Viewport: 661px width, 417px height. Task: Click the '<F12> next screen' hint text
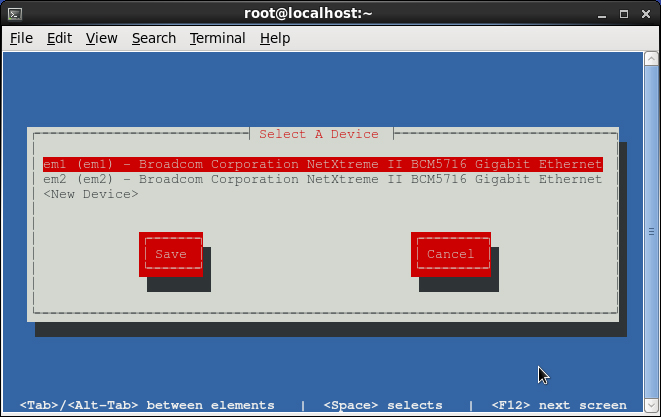559,405
